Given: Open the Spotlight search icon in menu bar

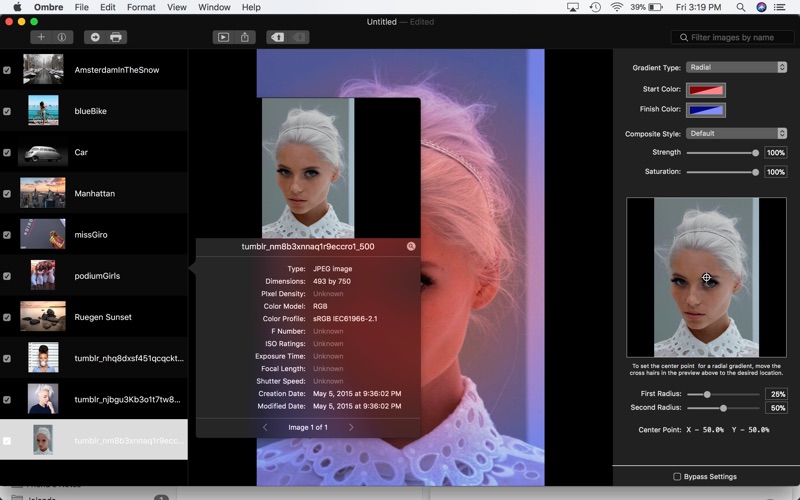Looking at the screenshot, I should [x=740, y=7].
